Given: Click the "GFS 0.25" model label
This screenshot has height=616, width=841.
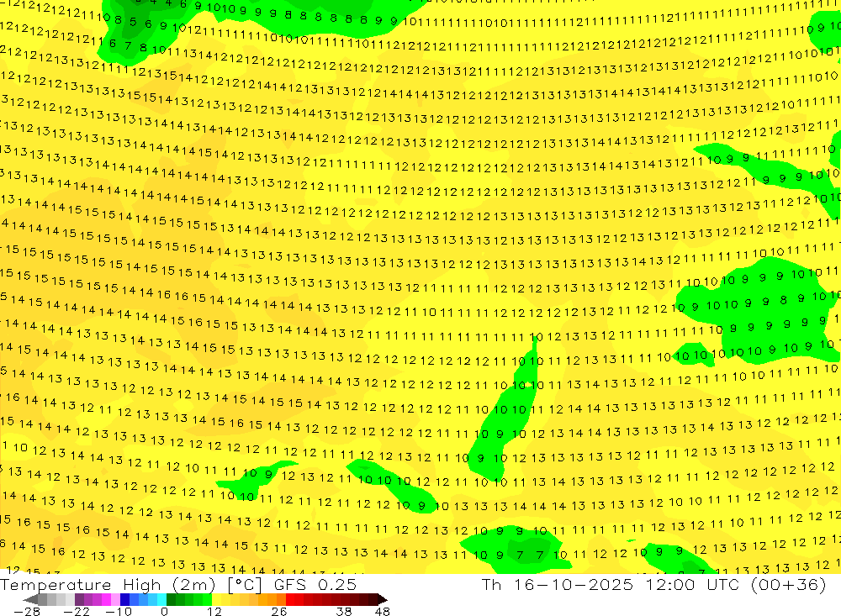Looking at the screenshot, I should (x=315, y=585).
